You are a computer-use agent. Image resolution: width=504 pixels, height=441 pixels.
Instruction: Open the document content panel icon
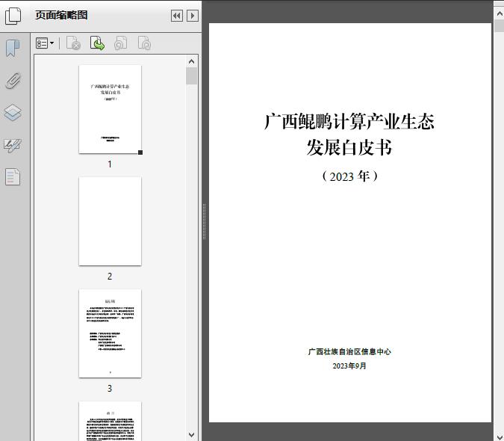pyautogui.click(x=13, y=176)
